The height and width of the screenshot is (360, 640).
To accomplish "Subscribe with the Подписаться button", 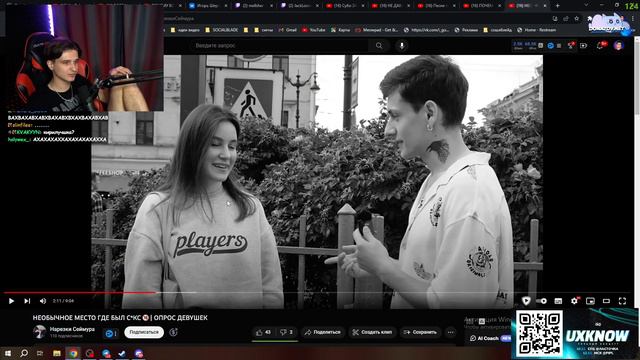I will [144, 332].
